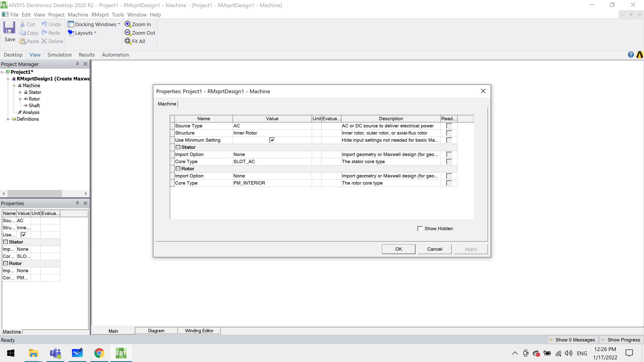The height and width of the screenshot is (362, 644).
Task: Open the Docking Windows dropdown
Action: point(94,24)
